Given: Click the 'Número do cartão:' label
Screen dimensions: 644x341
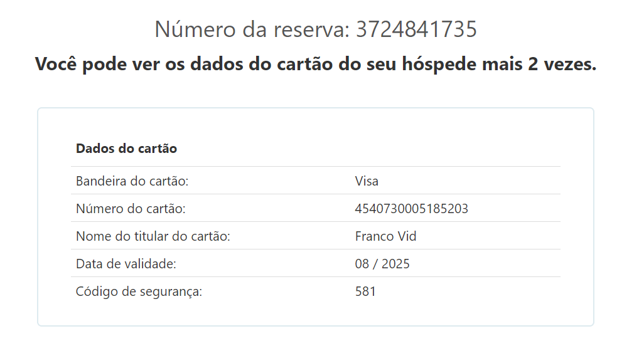Looking at the screenshot, I should pos(131,209).
